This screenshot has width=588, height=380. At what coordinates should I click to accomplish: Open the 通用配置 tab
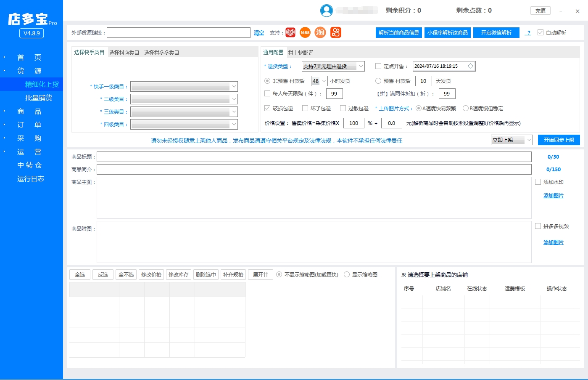pyautogui.click(x=273, y=52)
